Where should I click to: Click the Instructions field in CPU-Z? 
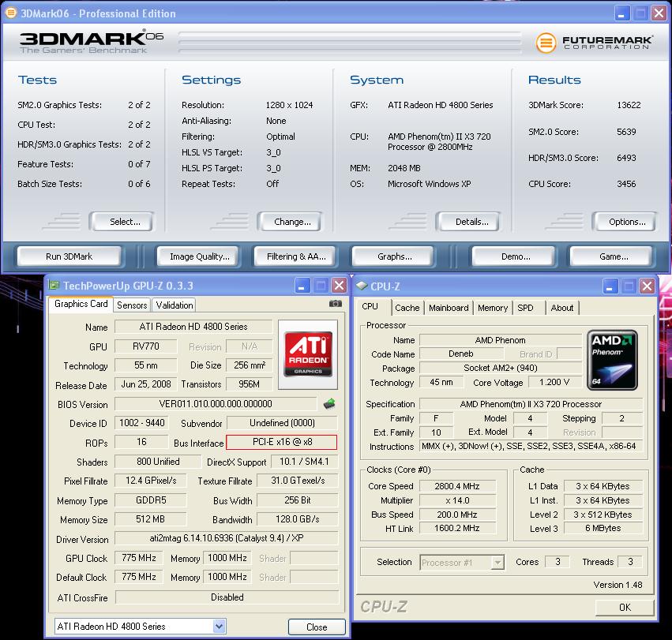point(531,446)
